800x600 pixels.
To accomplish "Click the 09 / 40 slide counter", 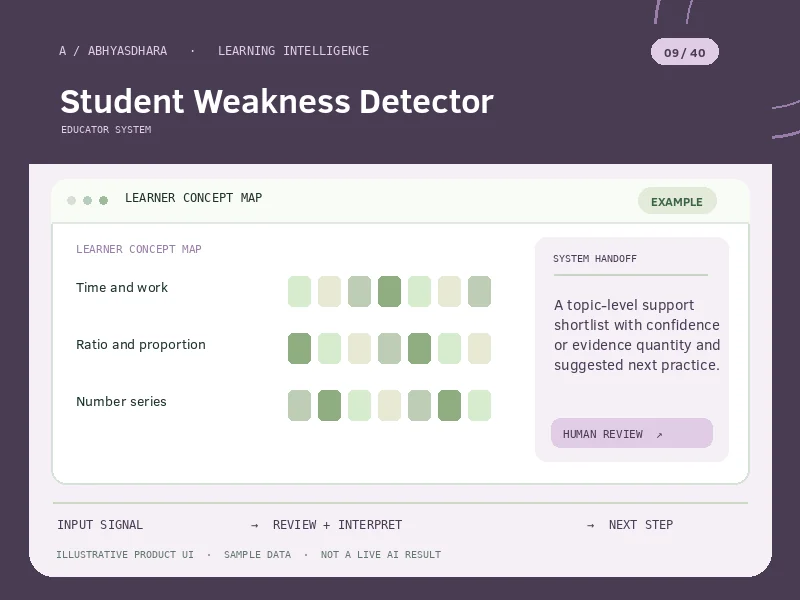I will tap(685, 52).
